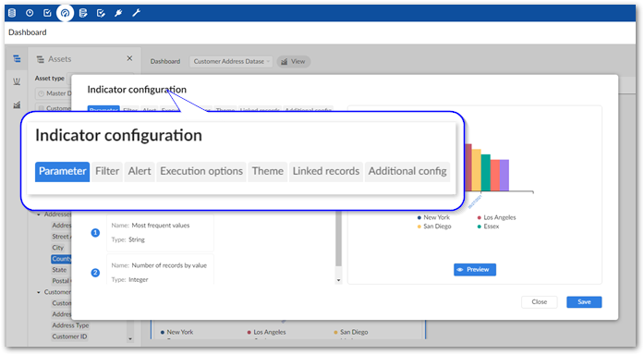Collapse the Addresses tree node

[39, 214]
